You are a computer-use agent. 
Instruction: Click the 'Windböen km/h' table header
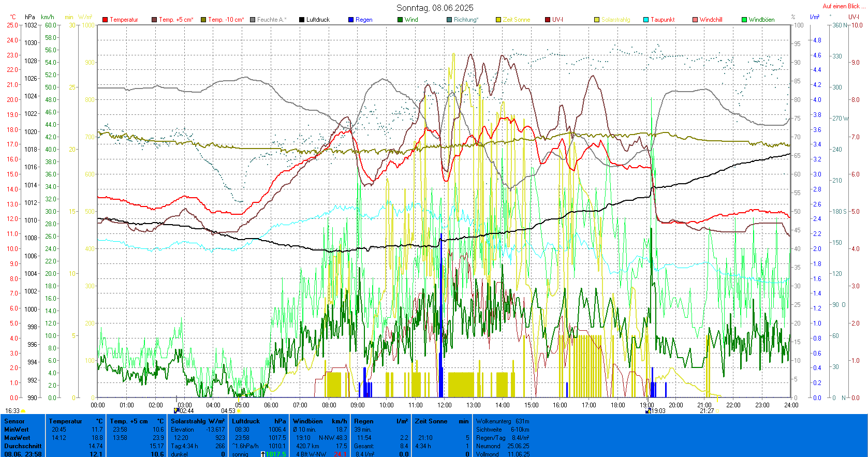click(320, 421)
